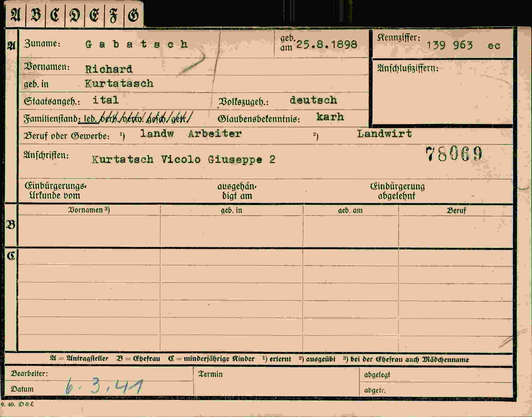Screen dimensions: 532x417
Task: Click the footnote "2) ausgeübt"
Action: (x=317, y=359)
